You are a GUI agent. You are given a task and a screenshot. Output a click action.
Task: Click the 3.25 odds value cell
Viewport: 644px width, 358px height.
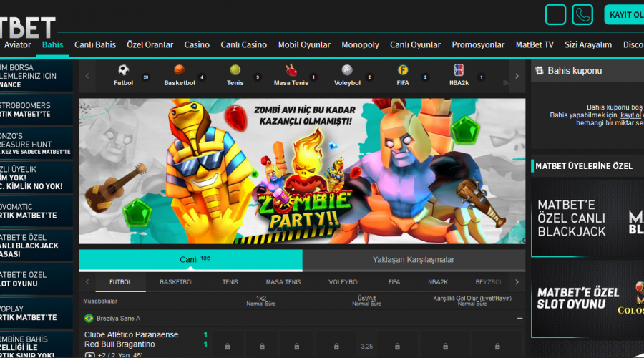[x=367, y=346]
